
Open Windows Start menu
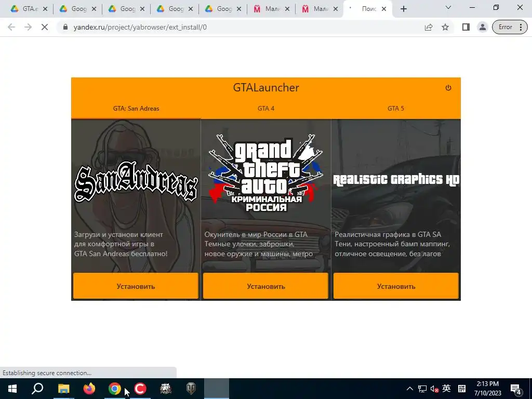[x=12, y=389]
